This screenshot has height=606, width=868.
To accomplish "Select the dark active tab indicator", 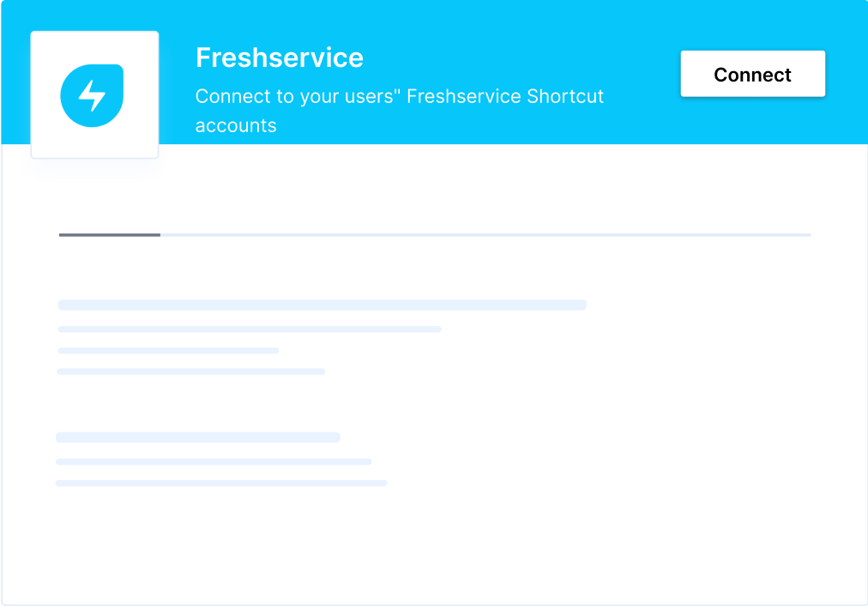I will [x=108, y=234].
